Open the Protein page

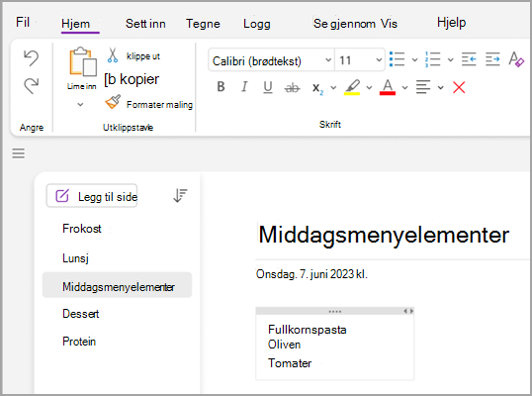click(79, 342)
